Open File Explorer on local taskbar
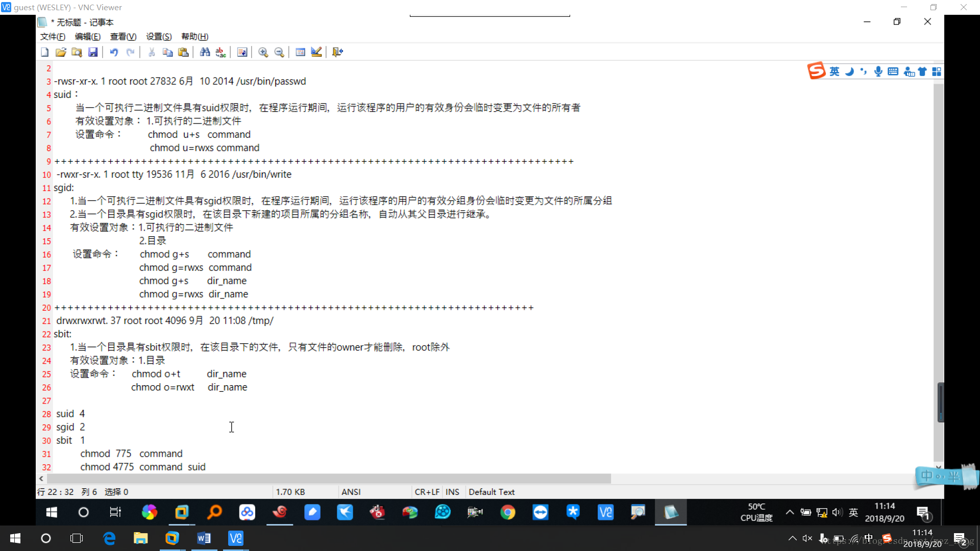This screenshot has width=980, height=551. pos(140,538)
